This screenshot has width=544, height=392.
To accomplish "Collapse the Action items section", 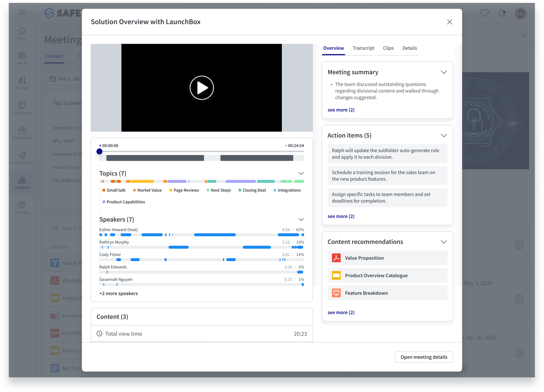I will click(443, 135).
